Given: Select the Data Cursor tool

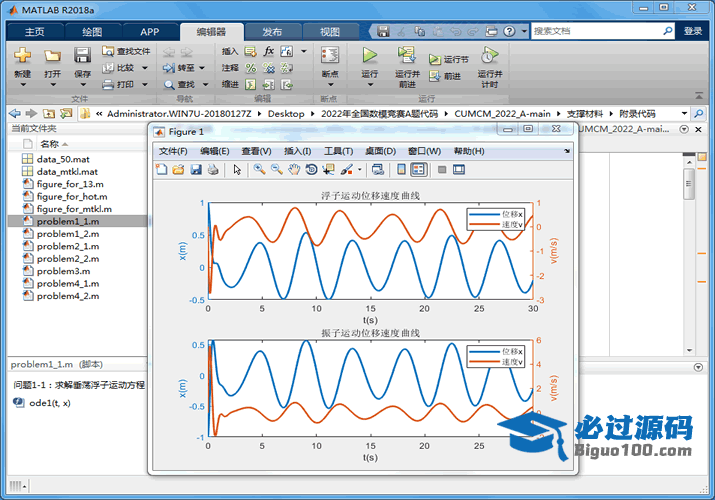Looking at the screenshot, I should click(328, 170).
